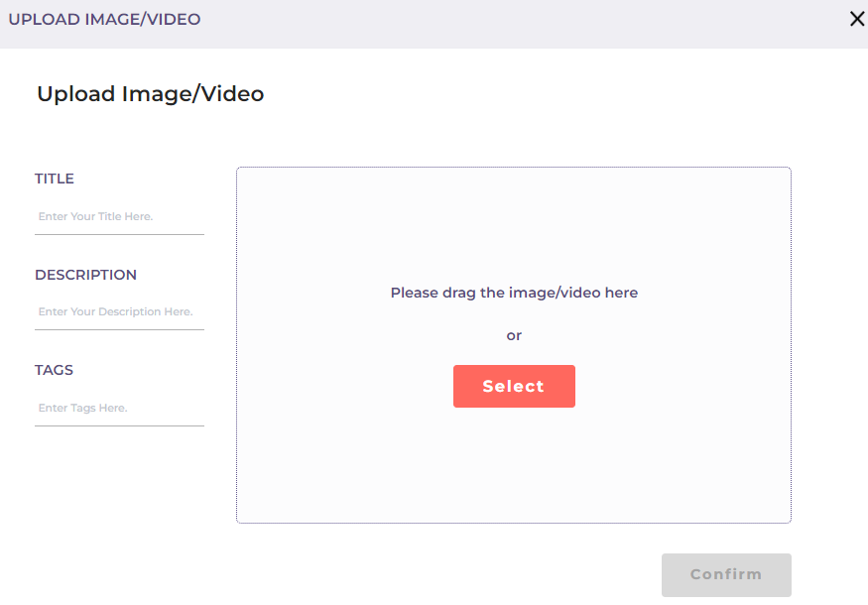Click the 'or' text above Select
This screenshot has width=868, height=605.
514,335
